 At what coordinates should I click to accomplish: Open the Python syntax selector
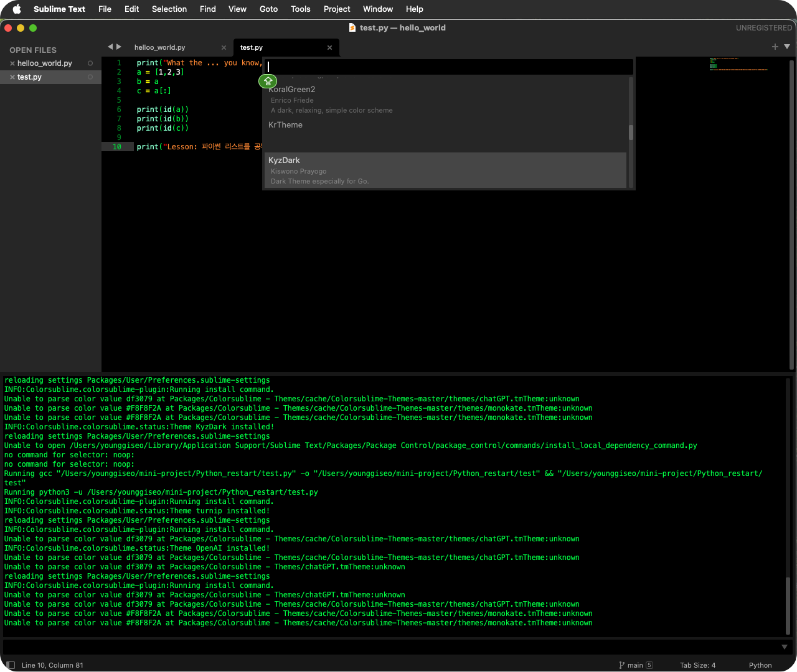pyautogui.click(x=760, y=665)
